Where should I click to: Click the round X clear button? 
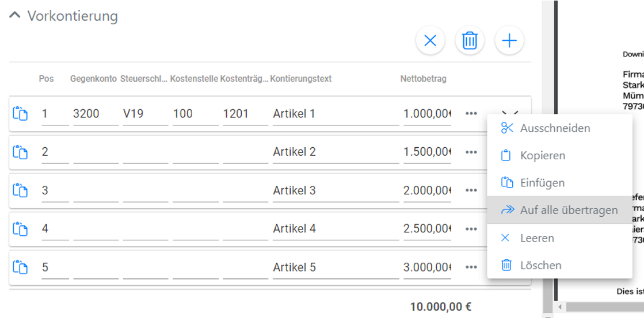pos(430,41)
